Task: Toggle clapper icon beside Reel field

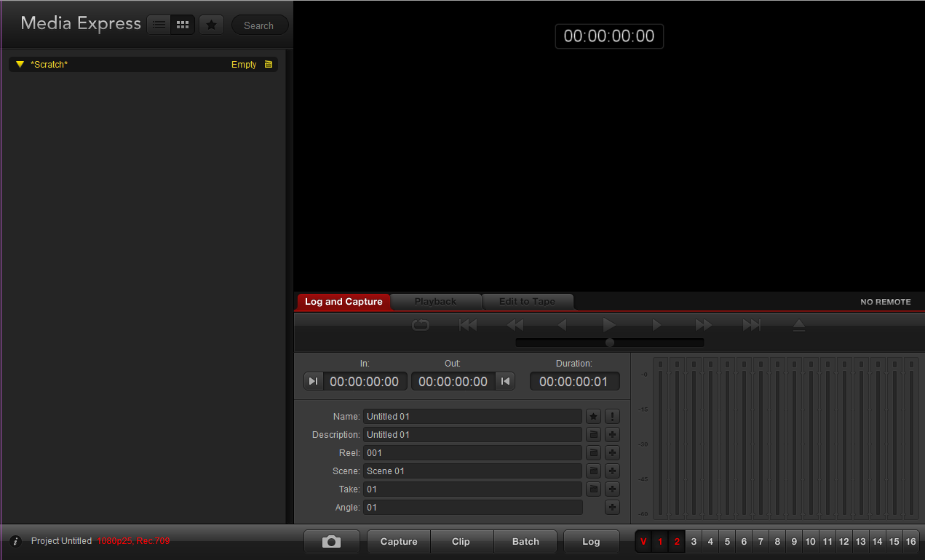Action: (594, 453)
